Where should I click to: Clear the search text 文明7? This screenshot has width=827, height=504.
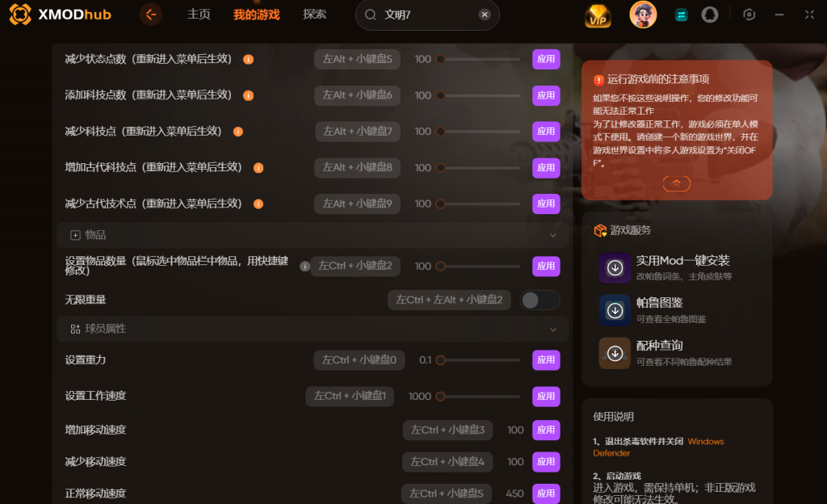pyautogui.click(x=485, y=15)
